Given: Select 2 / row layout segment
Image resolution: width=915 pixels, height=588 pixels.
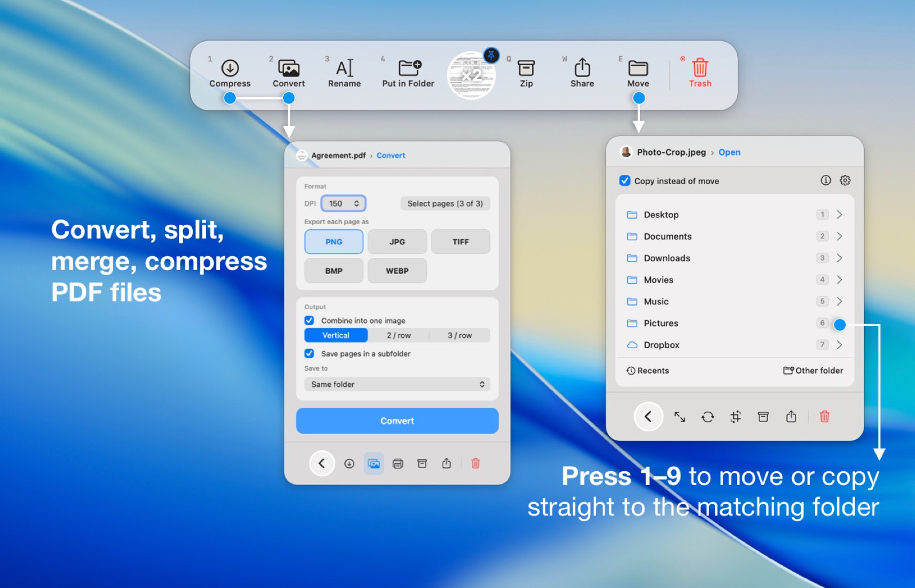Looking at the screenshot, I should 399,335.
